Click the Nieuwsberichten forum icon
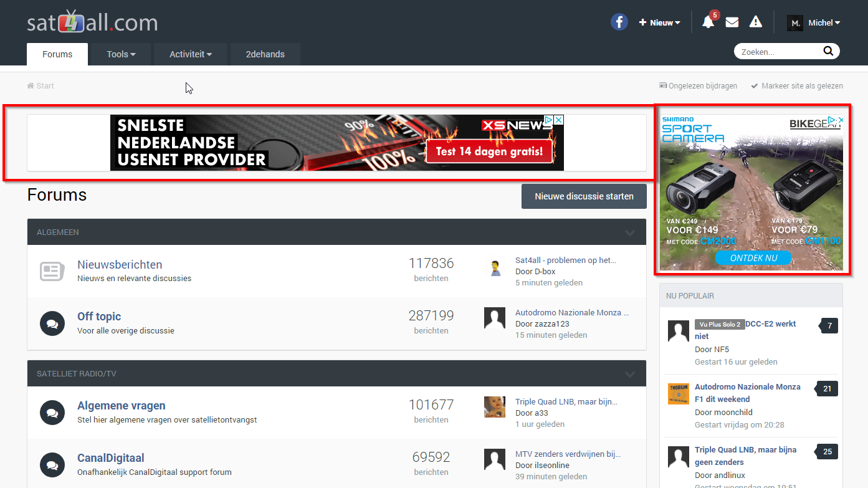The image size is (868, 488). 52,271
